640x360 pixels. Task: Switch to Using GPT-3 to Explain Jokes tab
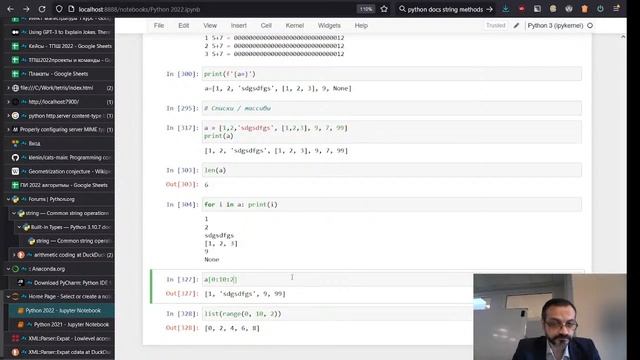click(x=60, y=32)
